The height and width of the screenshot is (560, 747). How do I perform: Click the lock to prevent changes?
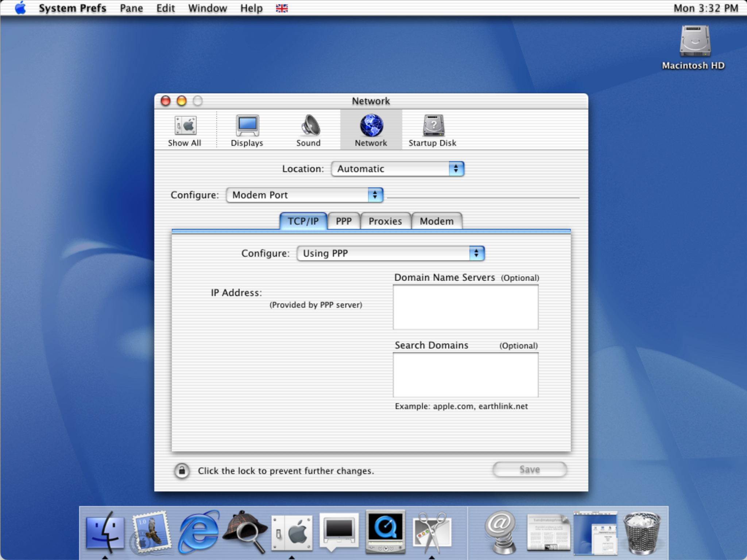click(182, 471)
